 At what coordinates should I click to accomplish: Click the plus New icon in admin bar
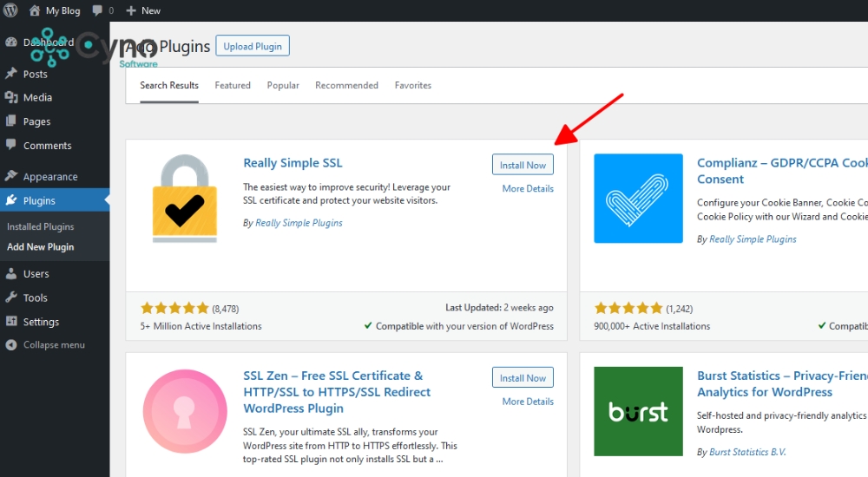(131, 10)
